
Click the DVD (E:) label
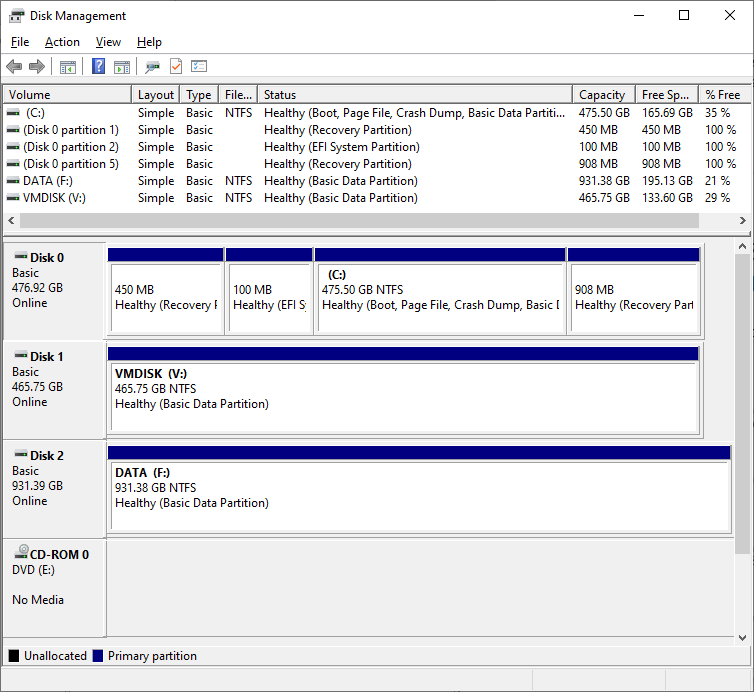[x=34, y=570]
